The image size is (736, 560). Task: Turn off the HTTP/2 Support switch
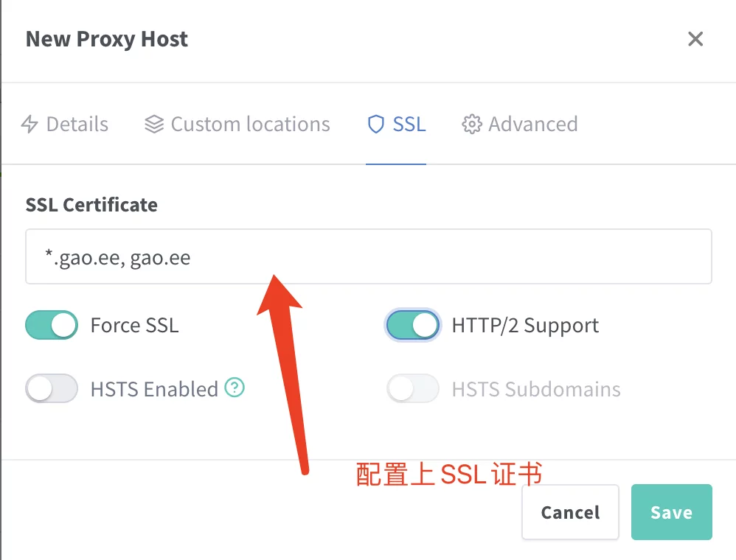pyautogui.click(x=413, y=325)
